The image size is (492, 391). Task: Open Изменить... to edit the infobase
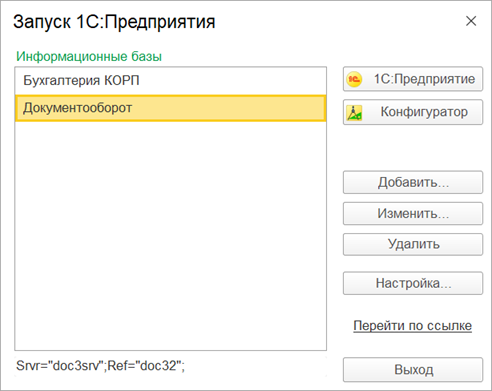pos(413,213)
